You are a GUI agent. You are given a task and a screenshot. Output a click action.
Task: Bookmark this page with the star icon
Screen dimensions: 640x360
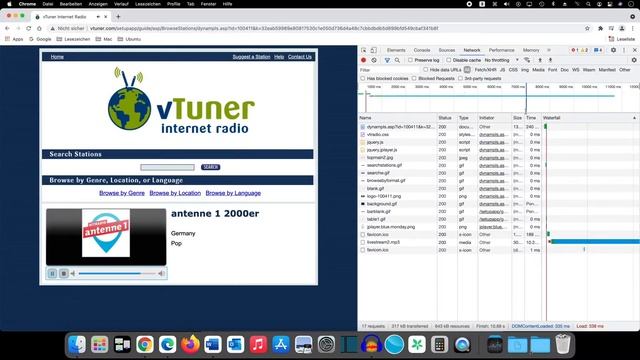coord(587,28)
